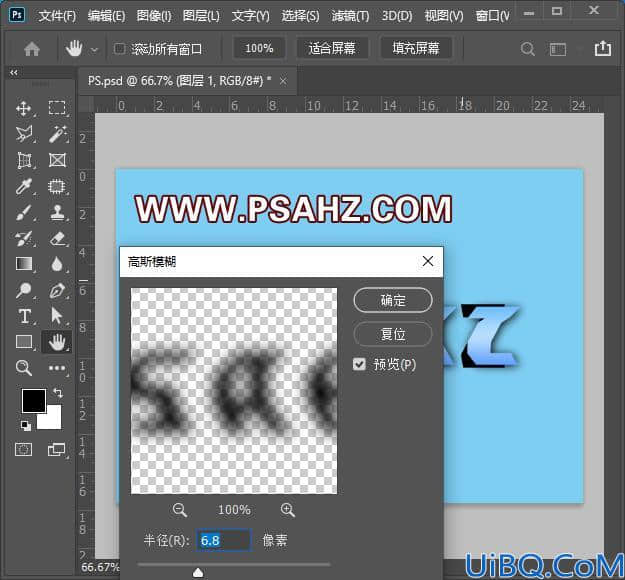Viewport: 625px width, 580px height.
Task: Open the 滤镜(T) menu
Action: pyautogui.click(x=350, y=16)
